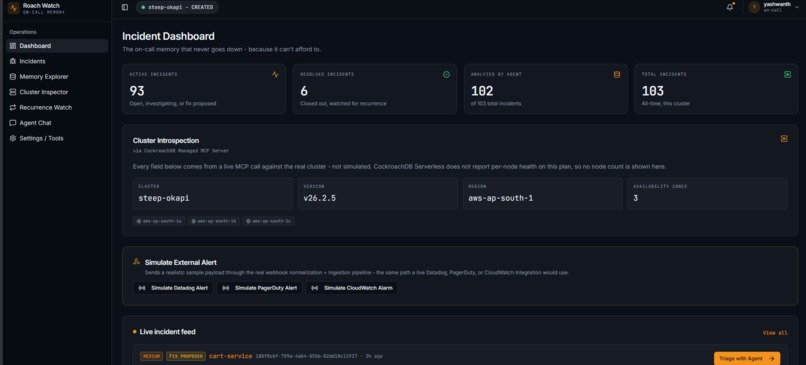Viewport: 806px width, 365px height.
Task: Click the Memory Explorer database icon
Action: point(13,77)
